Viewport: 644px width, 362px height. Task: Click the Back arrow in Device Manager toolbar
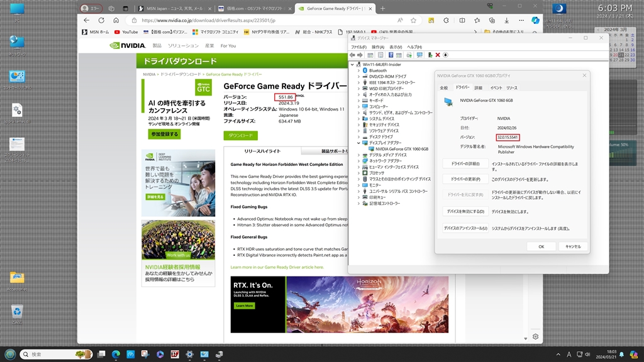coord(352,55)
